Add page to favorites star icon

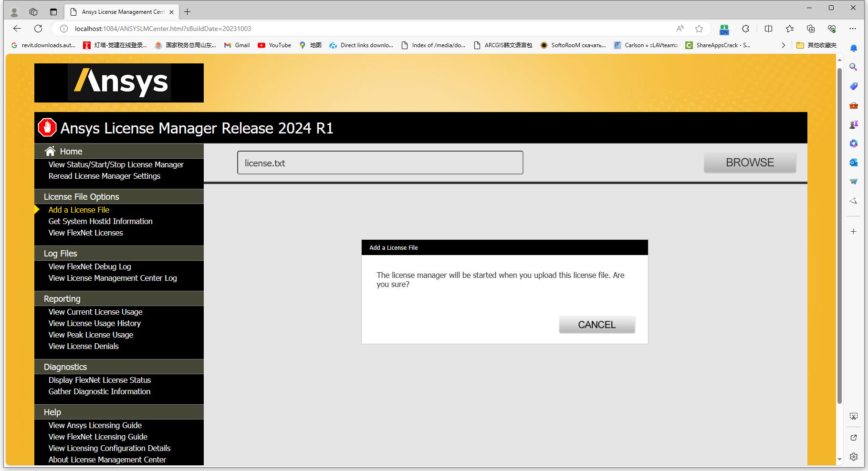tap(699, 29)
